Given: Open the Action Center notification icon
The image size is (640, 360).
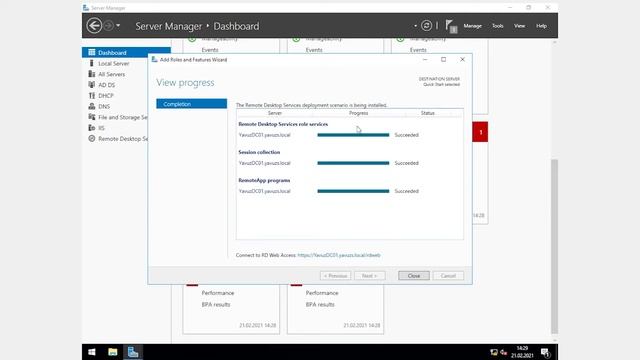Looking at the screenshot, I should point(546,352).
